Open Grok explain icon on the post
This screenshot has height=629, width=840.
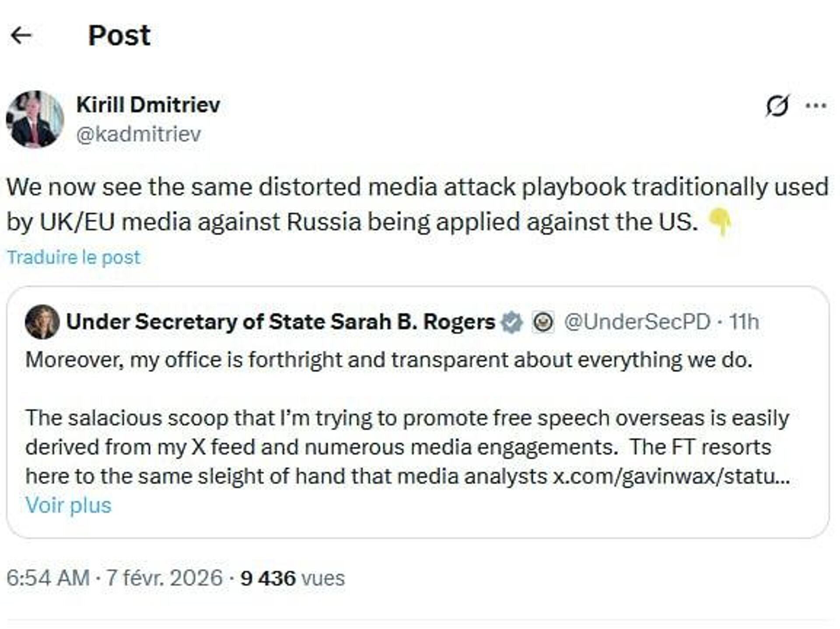pyautogui.click(x=777, y=105)
